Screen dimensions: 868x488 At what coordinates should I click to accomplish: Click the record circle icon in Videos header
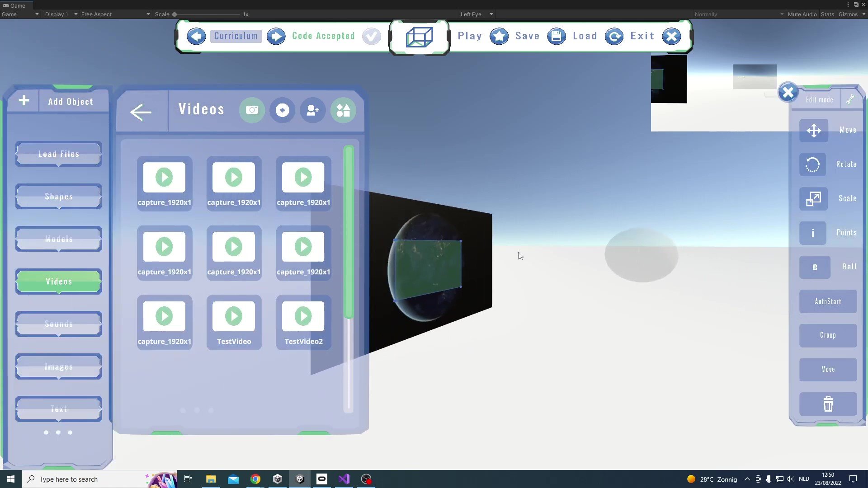(282, 110)
